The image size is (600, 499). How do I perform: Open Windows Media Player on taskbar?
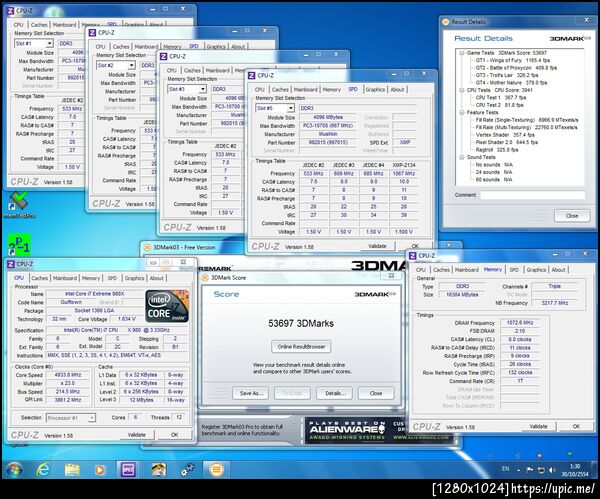pos(99,470)
